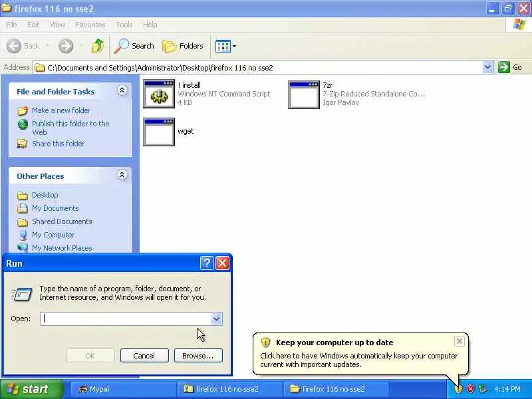Open the Help menu
532x399 pixels.
(150, 25)
